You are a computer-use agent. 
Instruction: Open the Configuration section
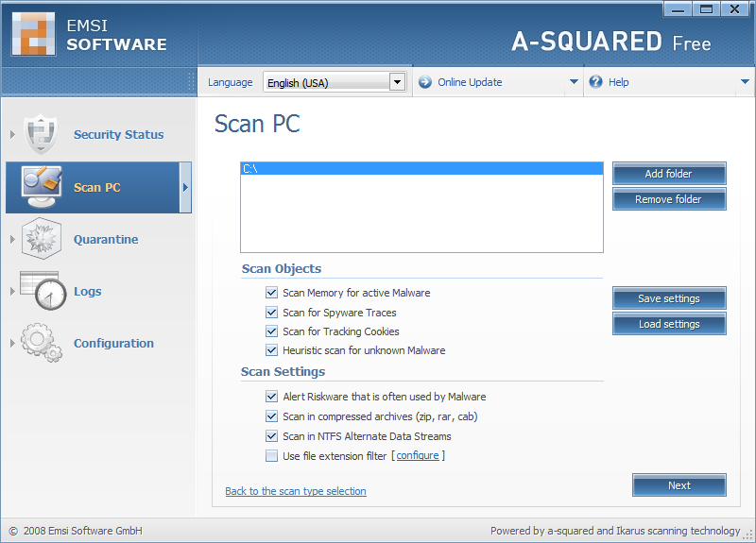[113, 343]
